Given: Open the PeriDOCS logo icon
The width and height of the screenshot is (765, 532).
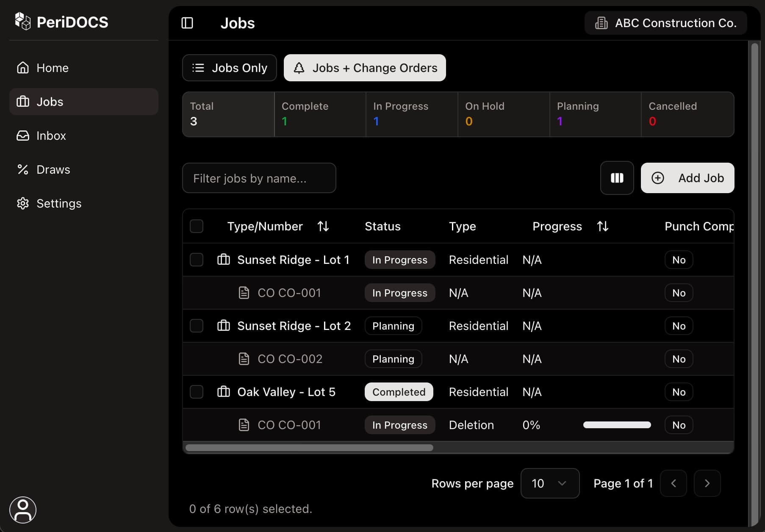Looking at the screenshot, I should pos(23,21).
